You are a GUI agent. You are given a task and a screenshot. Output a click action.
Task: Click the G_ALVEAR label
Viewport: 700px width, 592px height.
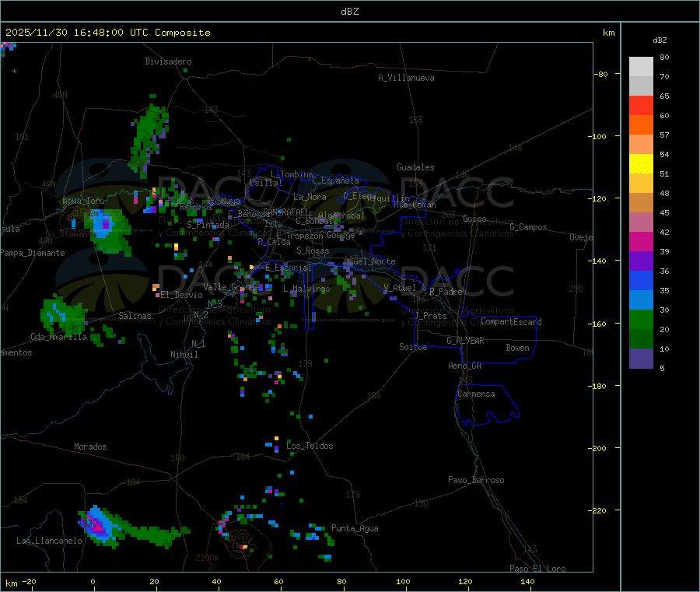[x=465, y=341]
